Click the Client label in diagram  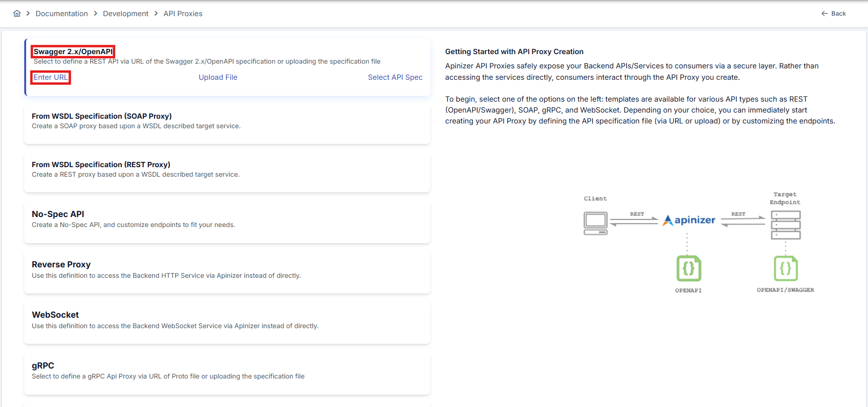click(x=595, y=199)
